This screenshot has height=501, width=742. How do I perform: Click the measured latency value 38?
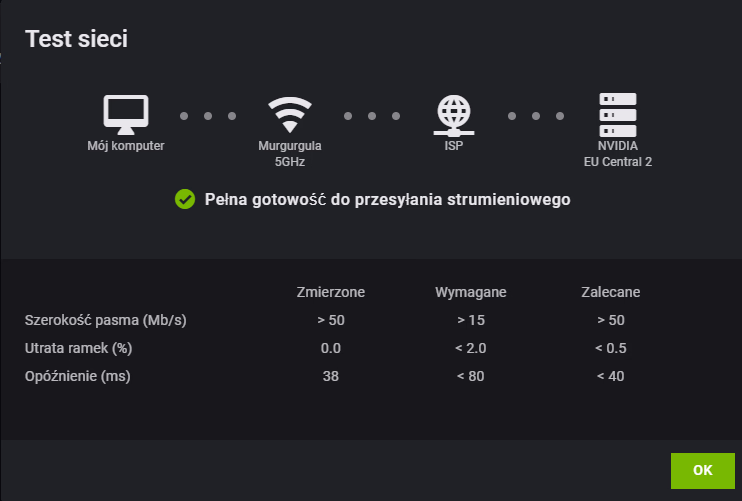(x=331, y=376)
